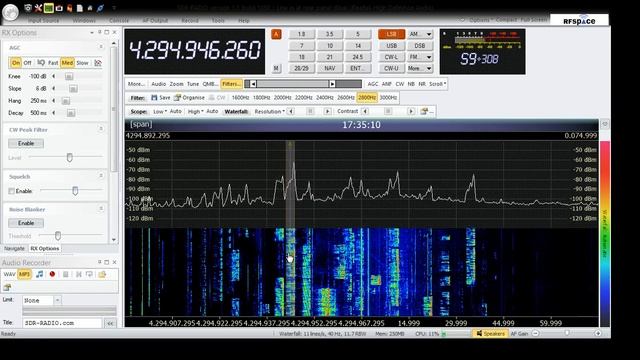Select the IQ icon in AGC row
The image size is (640, 360).
coord(41,63)
